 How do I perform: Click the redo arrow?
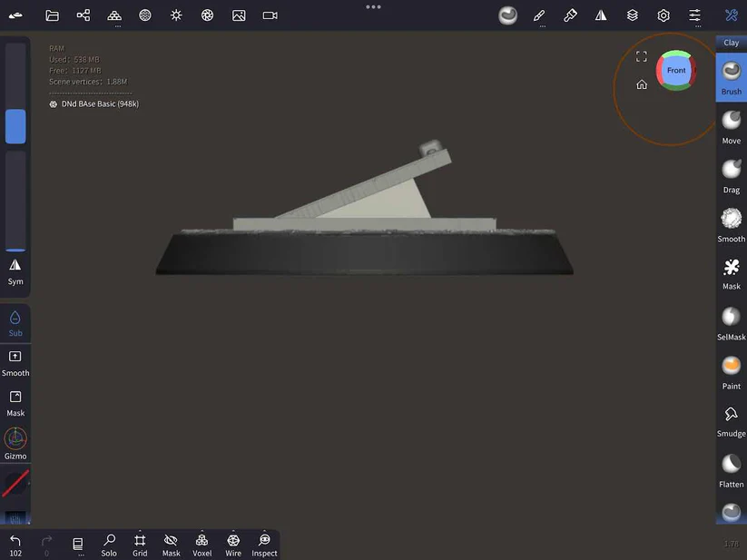pyautogui.click(x=46, y=545)
